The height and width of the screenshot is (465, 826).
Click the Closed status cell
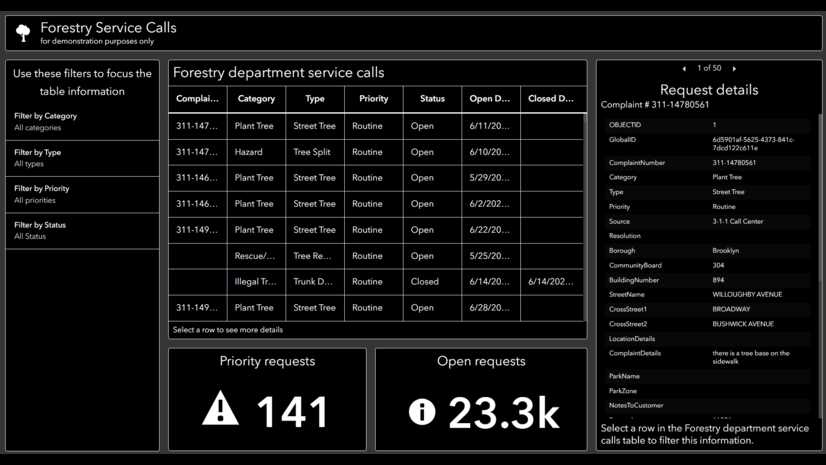[432, 282]
